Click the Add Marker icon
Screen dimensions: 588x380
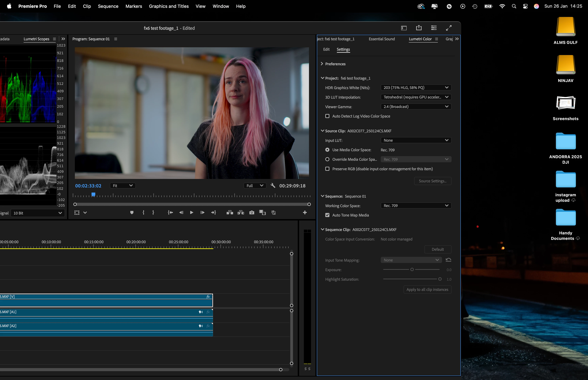pyautogui.click(x=132, y=212)
